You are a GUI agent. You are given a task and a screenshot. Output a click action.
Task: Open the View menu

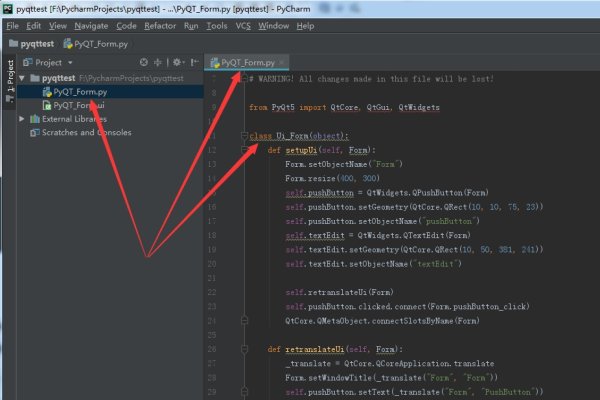point(58,26)
